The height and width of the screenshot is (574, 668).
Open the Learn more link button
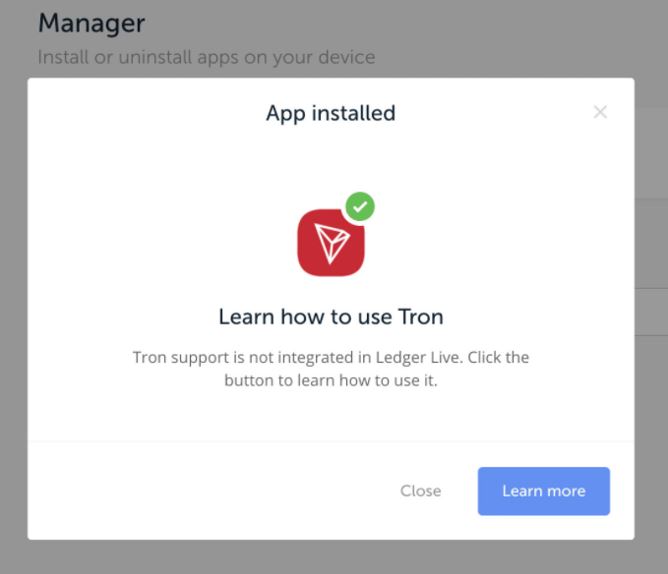[x=543, y=491]
